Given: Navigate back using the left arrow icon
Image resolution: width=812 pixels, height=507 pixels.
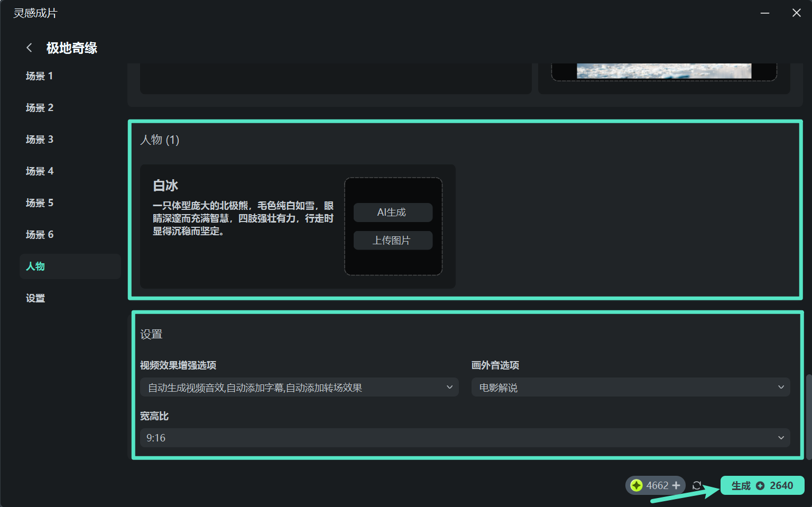Looking at the screenshot, I should (x=29, y=48).
